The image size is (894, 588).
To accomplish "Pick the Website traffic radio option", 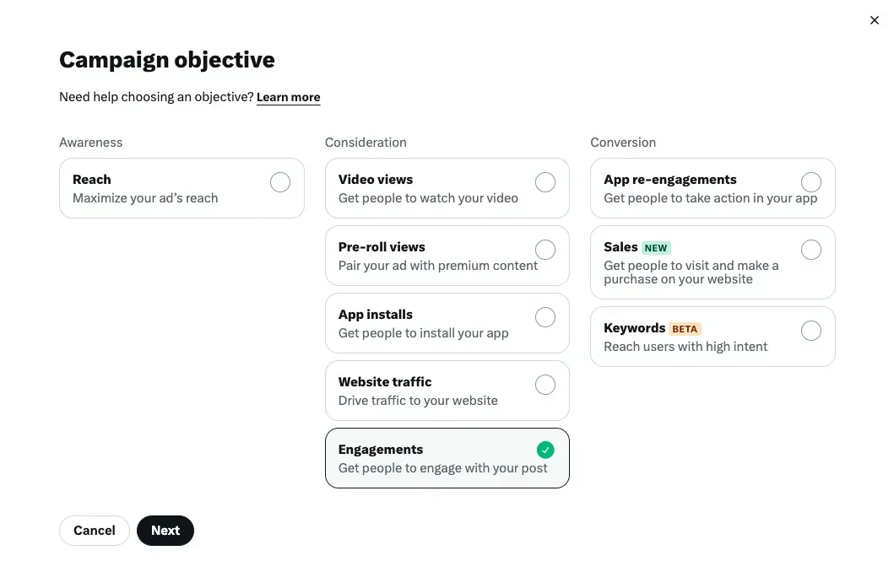I will pyautogui.click(x=545, y=385).
